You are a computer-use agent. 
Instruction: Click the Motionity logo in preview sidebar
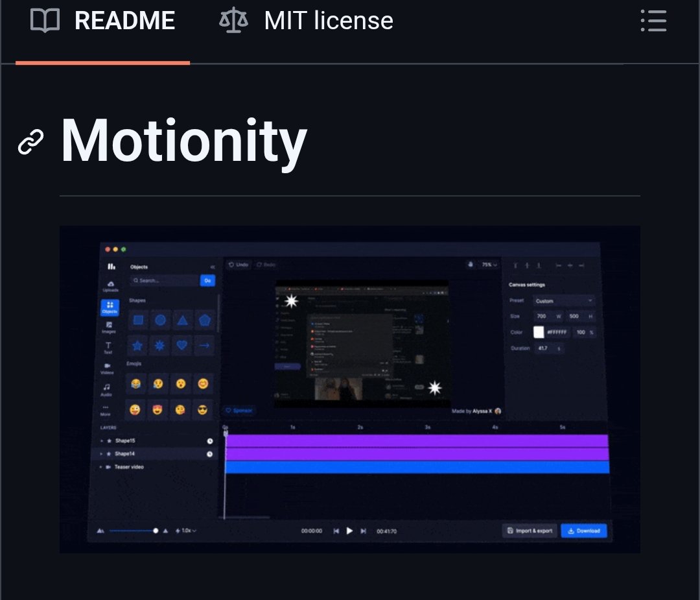coord(111,267)
